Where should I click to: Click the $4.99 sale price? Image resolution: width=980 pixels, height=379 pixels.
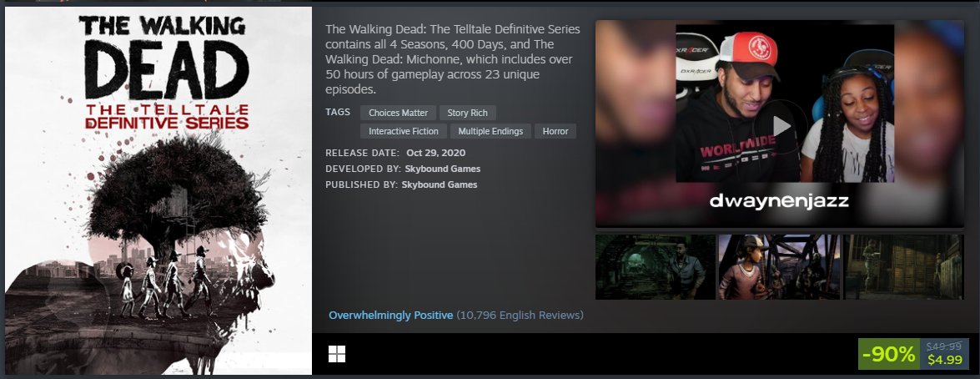[944, 360]
